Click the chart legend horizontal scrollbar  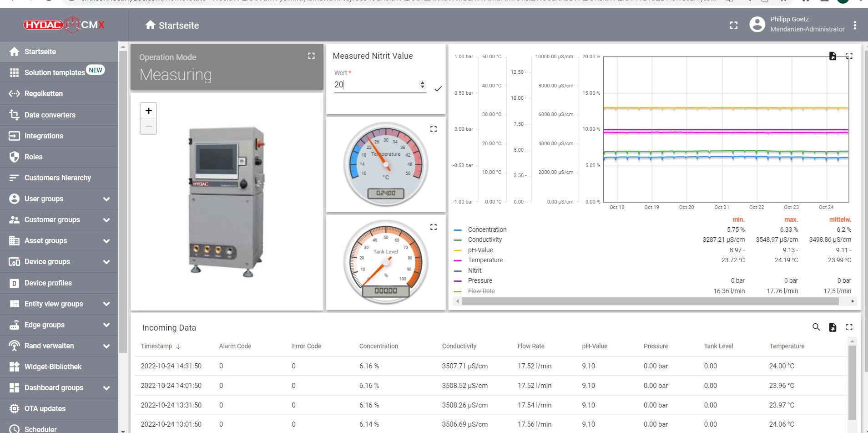pos(650,301)
